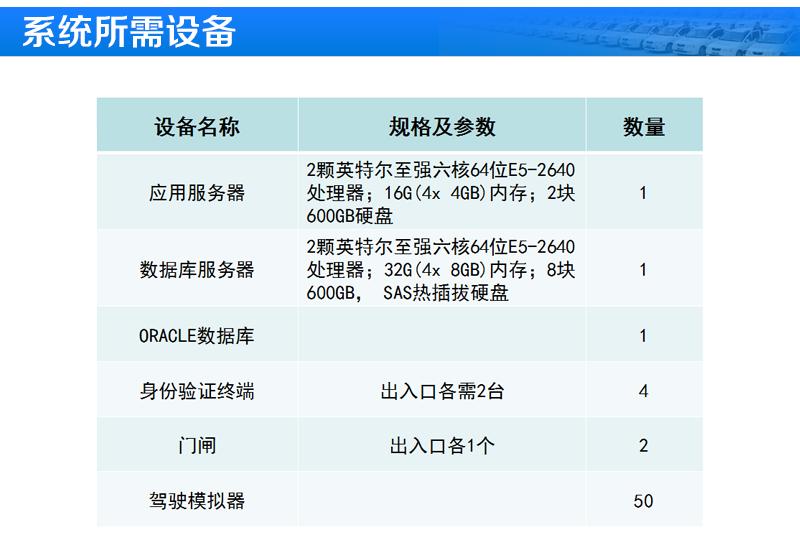Click the empty spec cell for ORACLE数据库
This screenshot has width=800, height=550.
point(442,336)
